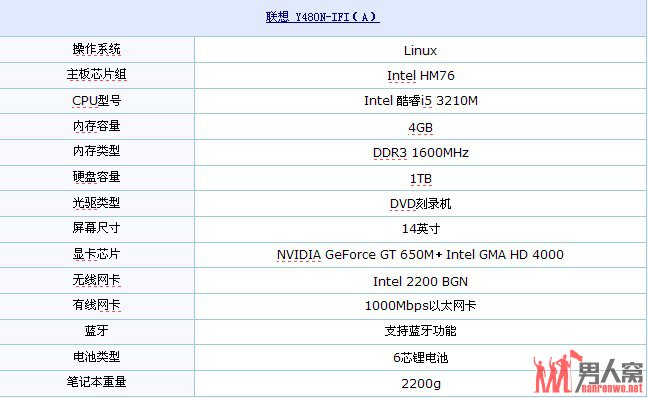The image size is (648, 398).
Task: Open the 联想 Y480N-IFI(A) title link
Action: click(x=322, y=17)
